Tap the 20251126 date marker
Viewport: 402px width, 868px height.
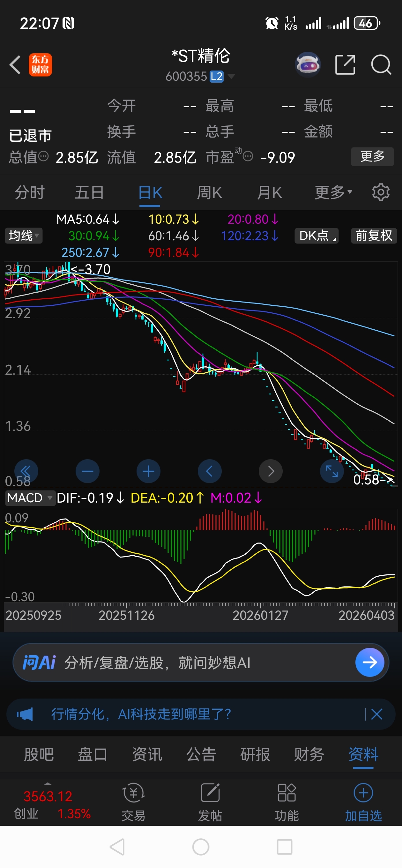coord(126,615)
